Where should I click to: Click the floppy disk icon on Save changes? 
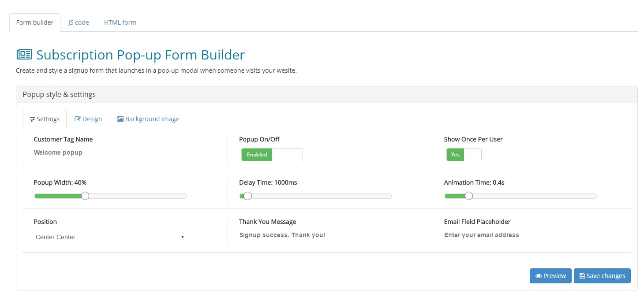tap(582, 276)
